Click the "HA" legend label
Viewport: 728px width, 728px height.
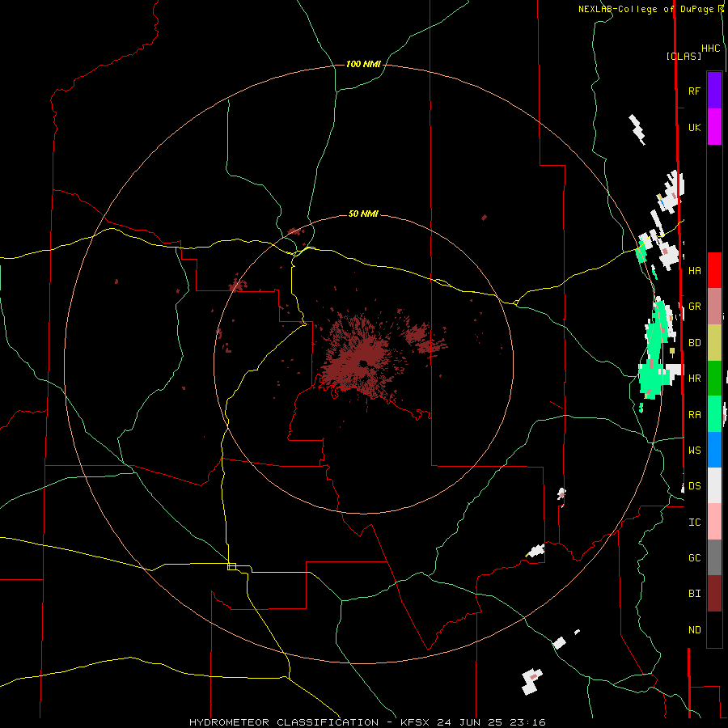pos(694,270)
